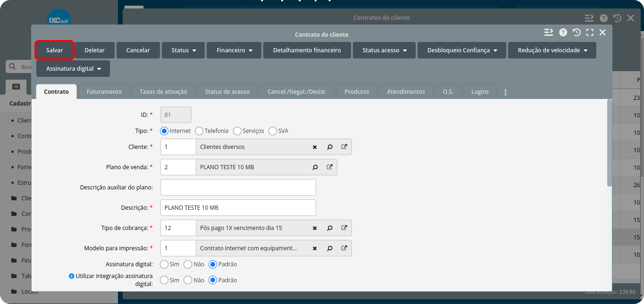The height and width of the screenshot is (304, 644).
Task: Switch to the Faturamento tab
Action: (104, 91)
